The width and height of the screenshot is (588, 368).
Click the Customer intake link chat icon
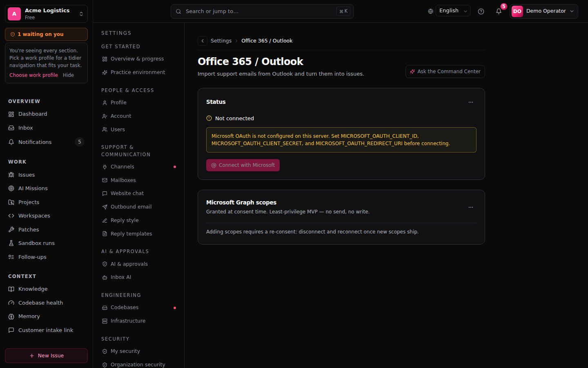point(11,330)
